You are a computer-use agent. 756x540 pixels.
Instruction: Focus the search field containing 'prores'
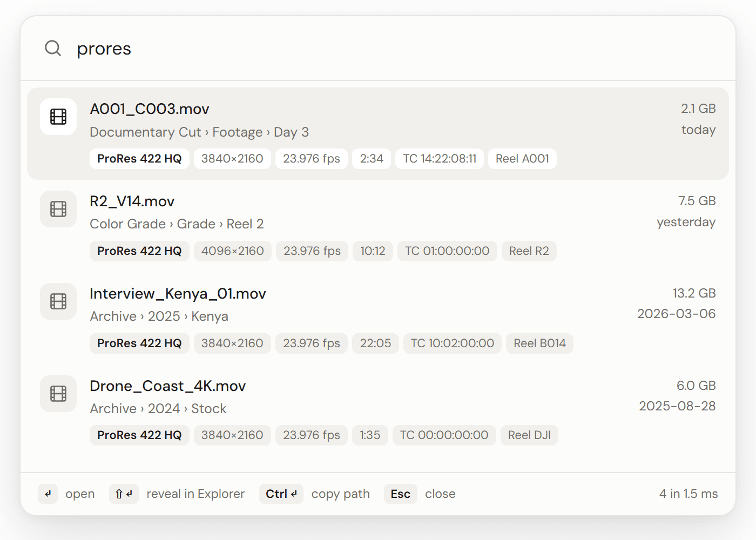click(x=378, y=49)
